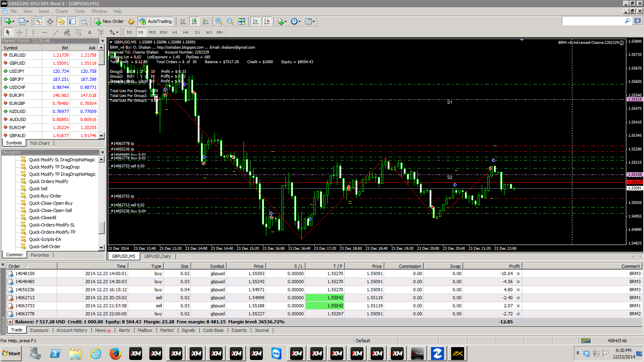This screenshot has height=362, width=644.
Task: Set timeframe to H1
Action: (175, 32)
